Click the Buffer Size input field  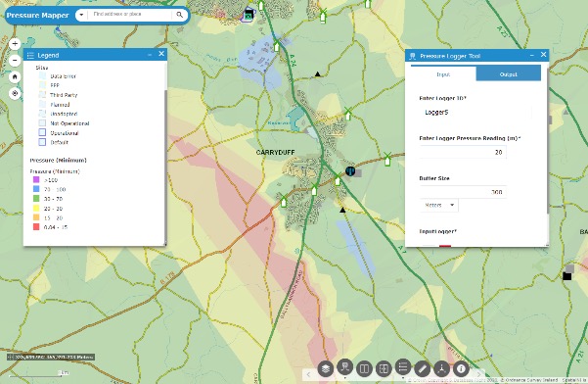(463, 192)
